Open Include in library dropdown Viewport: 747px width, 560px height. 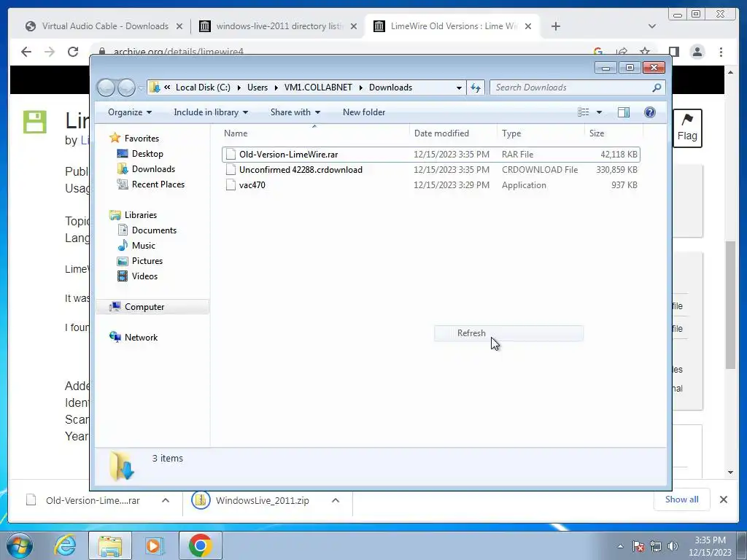click(211, 112)
